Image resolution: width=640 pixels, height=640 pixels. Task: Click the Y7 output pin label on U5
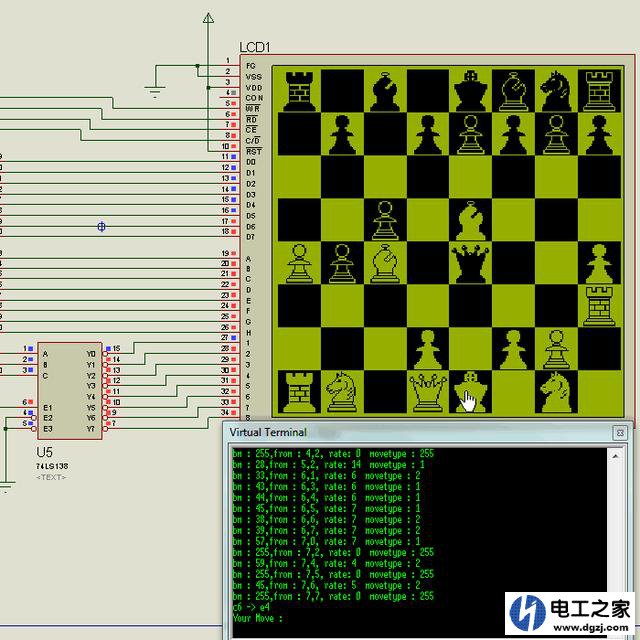pos(91,429)
